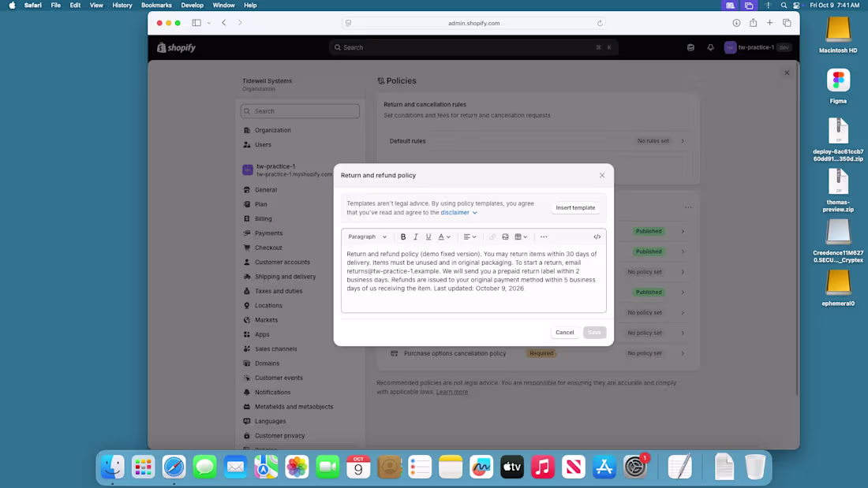Close the Return and refund policy dialog
This screenshot has width=868, height=488.
(x=602, y=175)
